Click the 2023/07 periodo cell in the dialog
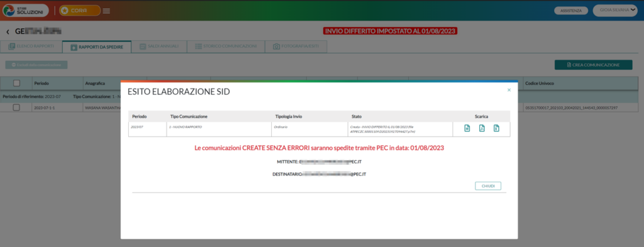 [x=147, y=129]
